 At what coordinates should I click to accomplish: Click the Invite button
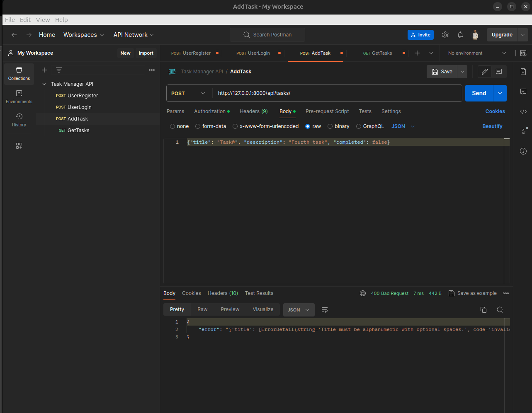(x=420, y=35)
